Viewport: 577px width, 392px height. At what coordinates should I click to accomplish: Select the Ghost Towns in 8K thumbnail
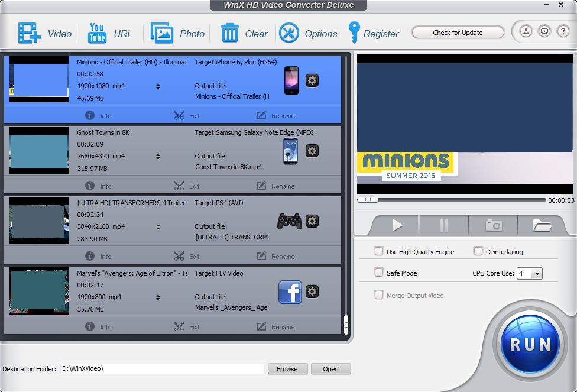[39, 150]
